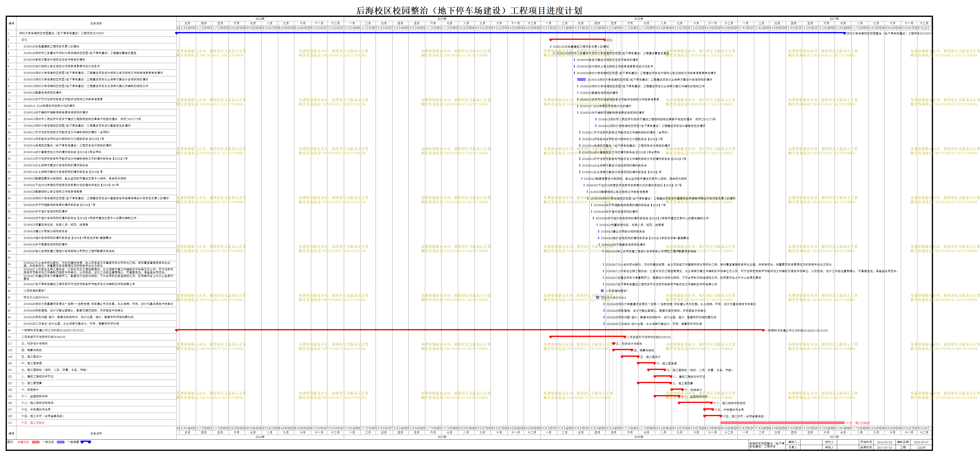The width and height of the screenshot is (980, 456).
Task: Click the 工期 value 1232天
Action: pos(921,448)
